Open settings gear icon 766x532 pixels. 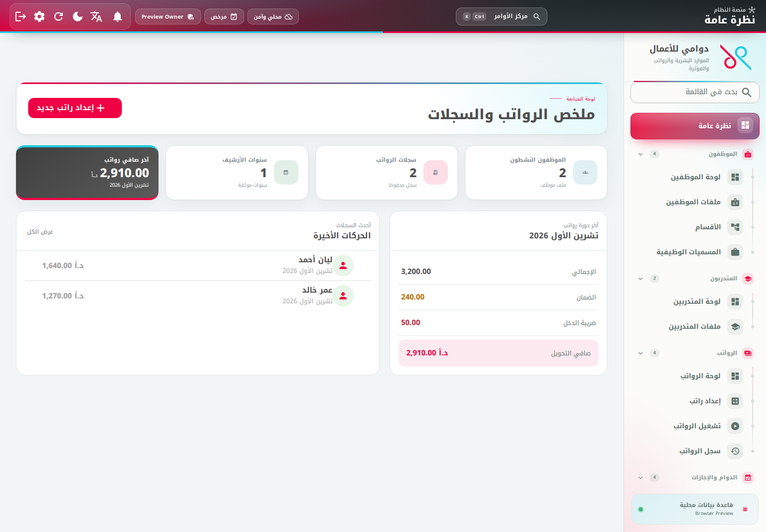point(39,16)
